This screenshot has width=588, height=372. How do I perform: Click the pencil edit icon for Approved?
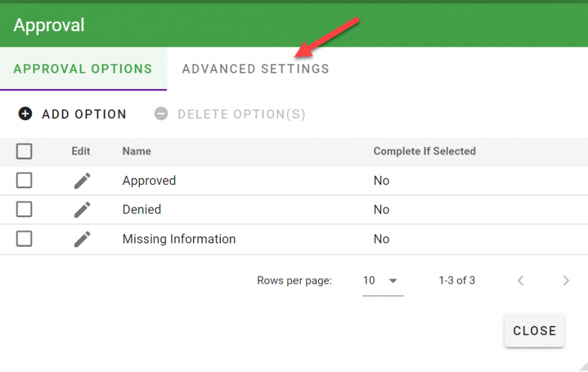[x=82, y=180]
